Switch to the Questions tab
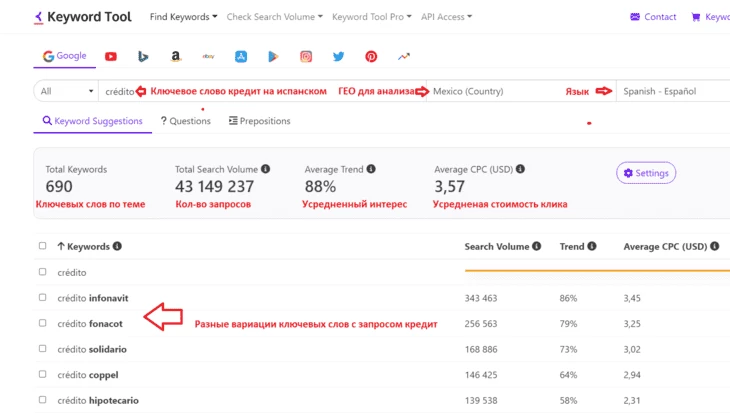Viewport: 730px width, 413px height. click(186, 121)
